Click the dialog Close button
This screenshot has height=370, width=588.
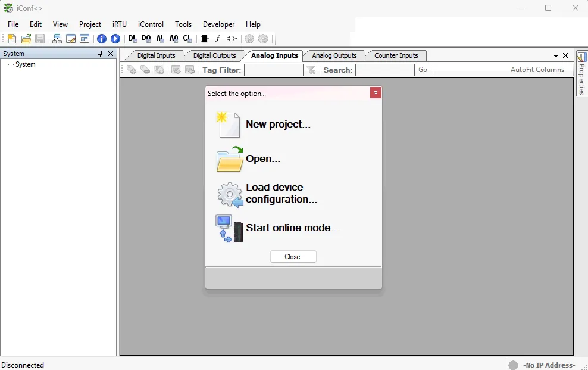point(293,257)
